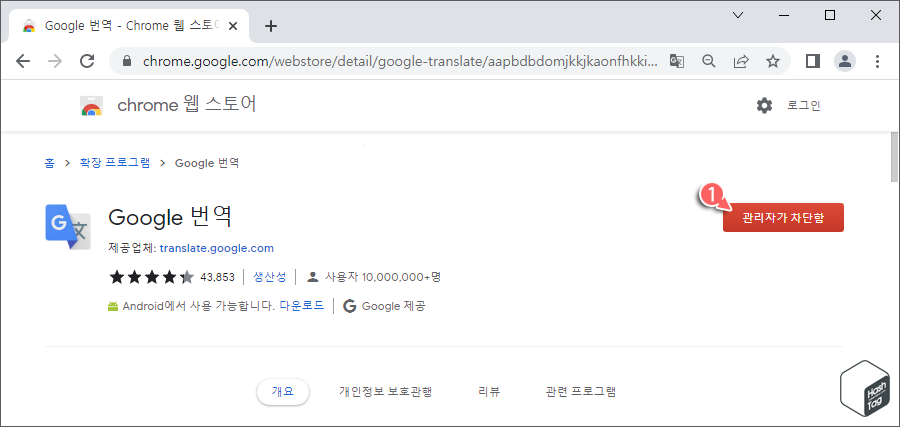Click the Chrome Web Store logo

91,106
